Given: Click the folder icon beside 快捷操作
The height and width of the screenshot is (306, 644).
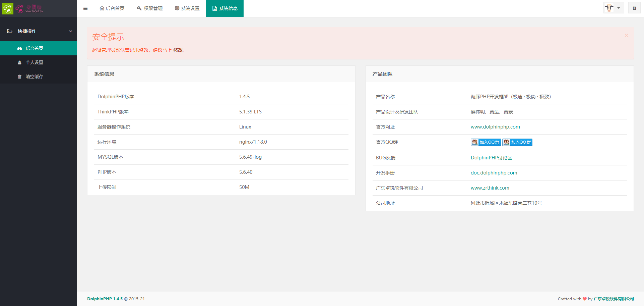Looking at the screenshot, I should click(x=10, y=31).
